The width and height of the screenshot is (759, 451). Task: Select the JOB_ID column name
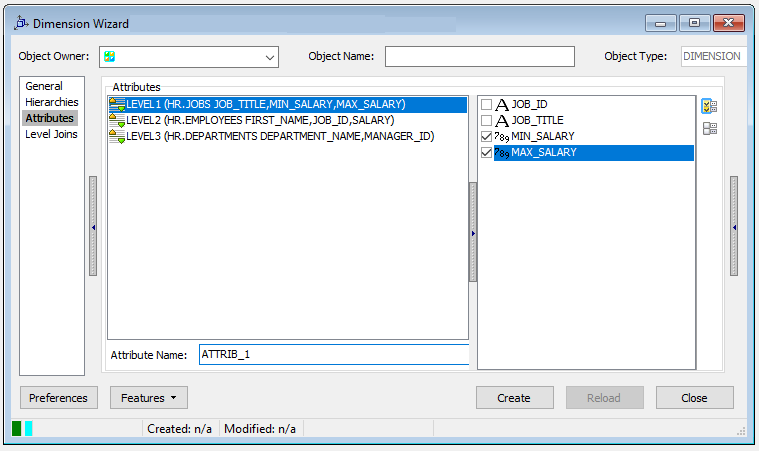530,105
